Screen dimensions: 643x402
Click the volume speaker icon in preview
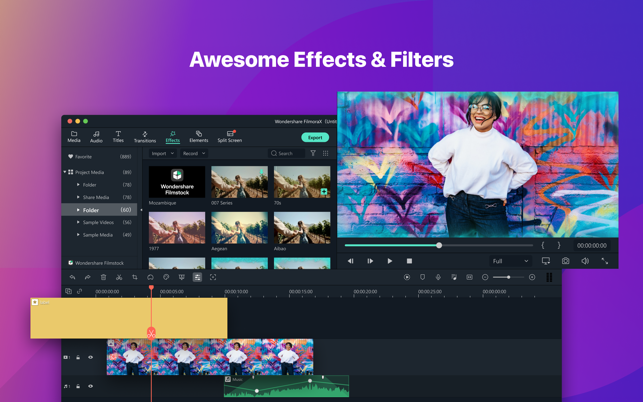click(585, 261)
